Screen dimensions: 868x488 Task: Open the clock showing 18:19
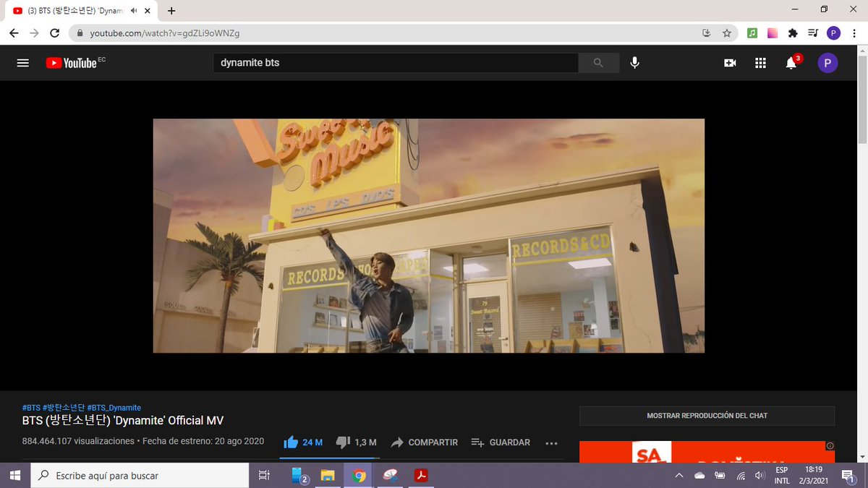pos(813,476)
